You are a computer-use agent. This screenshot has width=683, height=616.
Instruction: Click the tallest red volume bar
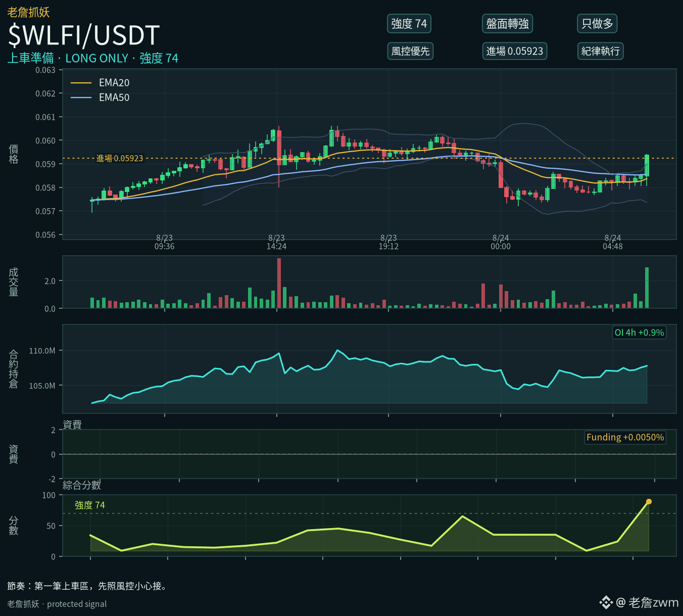coord(279,283)
